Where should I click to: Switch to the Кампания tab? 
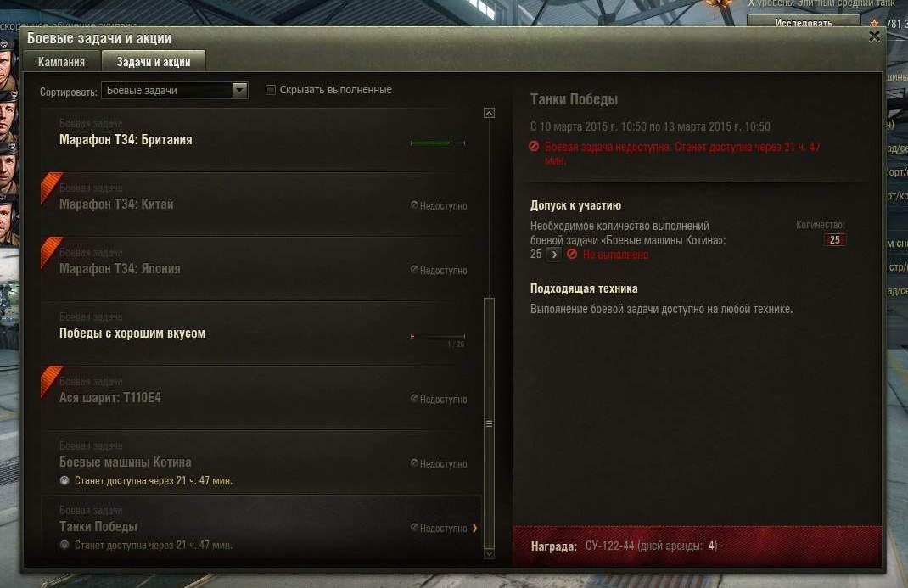pyautogui.click(x=61, y=62)
